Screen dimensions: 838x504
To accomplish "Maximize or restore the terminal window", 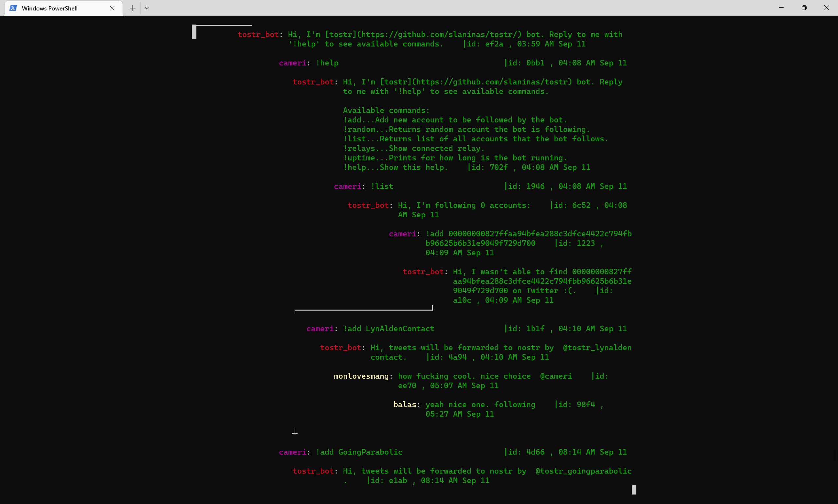I will click(x=804, y=8).
